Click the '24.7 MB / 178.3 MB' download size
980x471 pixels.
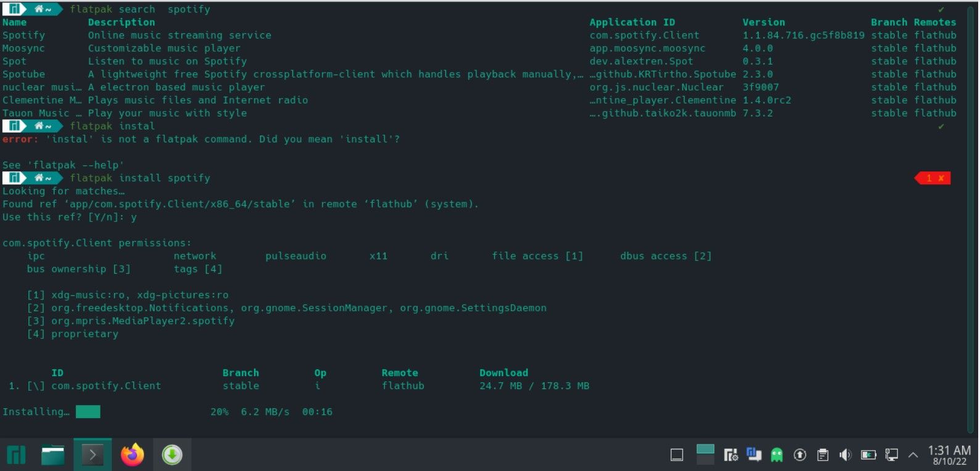[x=535, y=386]
